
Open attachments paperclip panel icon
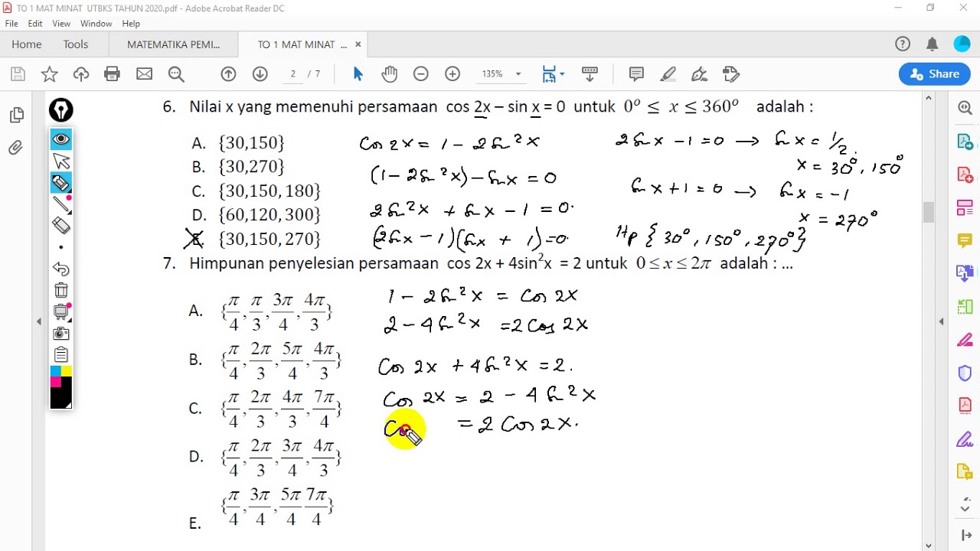pyautogui.click(x=16, y=148)
